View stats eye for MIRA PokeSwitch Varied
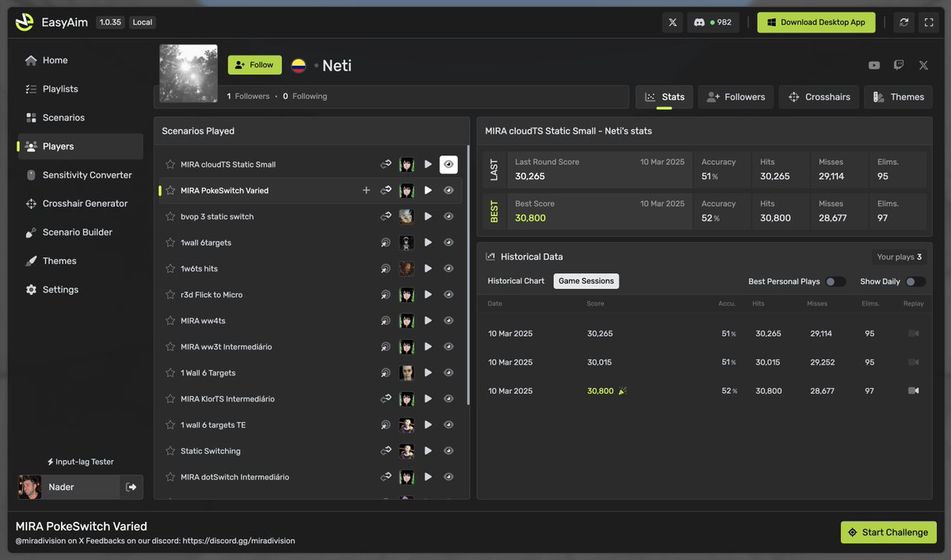The image size is (951, 560). (449, 190)
